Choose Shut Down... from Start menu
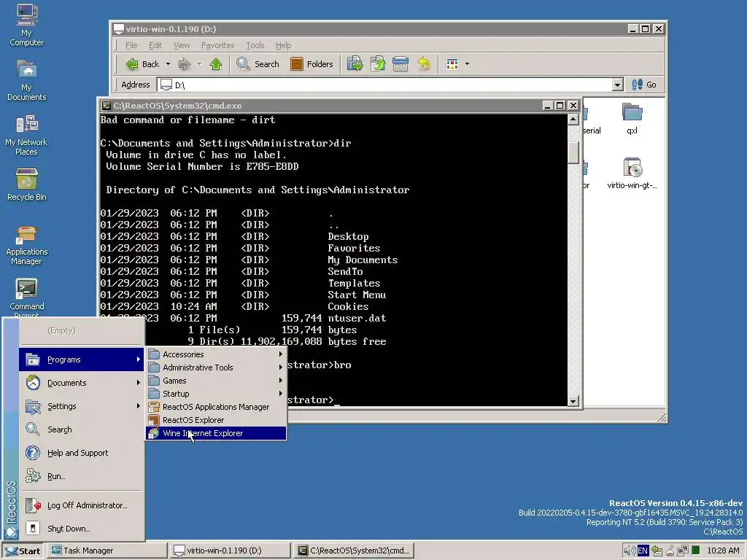Viewport: 747px width, 560px height. coord(81,529)
